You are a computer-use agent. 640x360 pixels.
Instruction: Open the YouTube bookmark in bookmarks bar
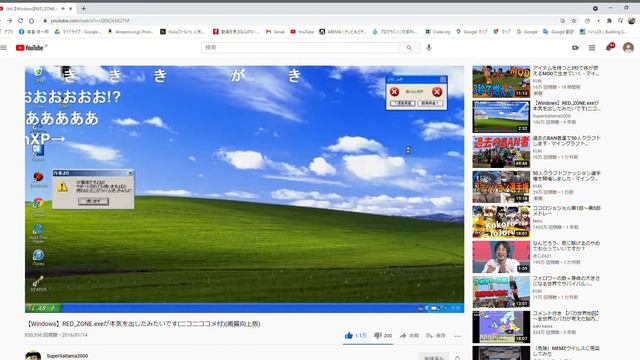pos(302,31)
